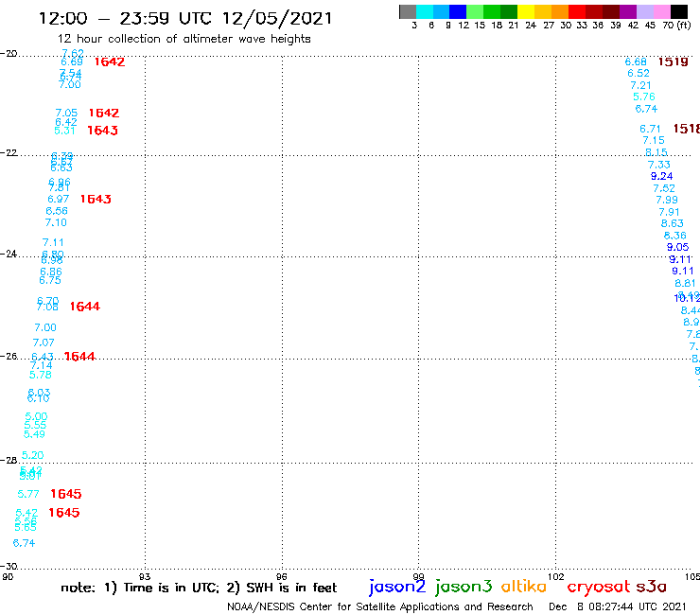The width and height of the screenshot is (700, 615).
Task: Click the 5.31 wave height value
Action: [64, 131]
